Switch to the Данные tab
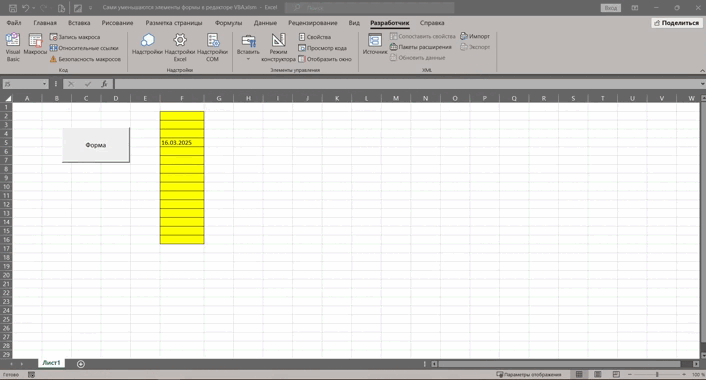 (x=265, y=23)
